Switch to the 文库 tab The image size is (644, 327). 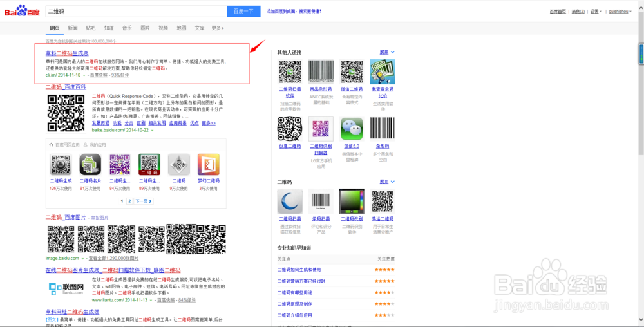[200, 28]
